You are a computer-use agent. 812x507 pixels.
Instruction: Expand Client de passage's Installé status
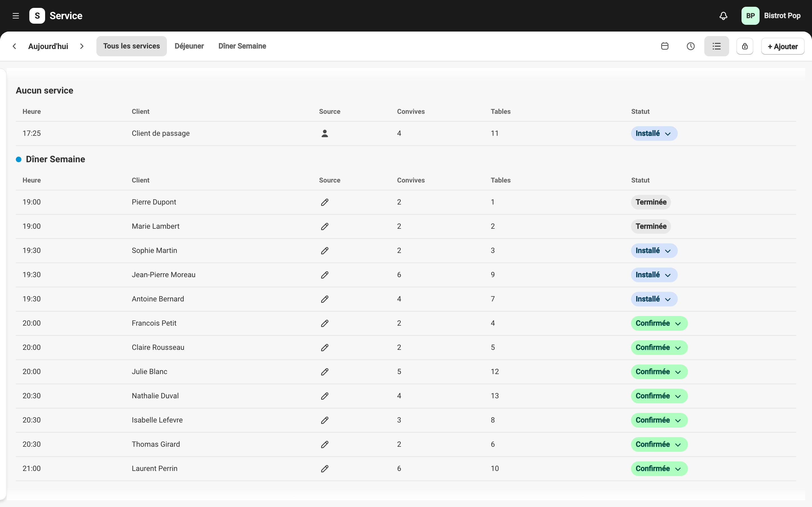tap(654, 134)
